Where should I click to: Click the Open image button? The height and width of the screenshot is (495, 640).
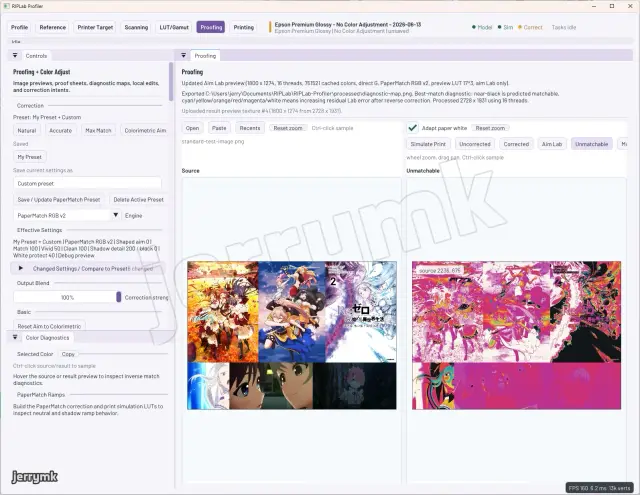pos(192,128)
